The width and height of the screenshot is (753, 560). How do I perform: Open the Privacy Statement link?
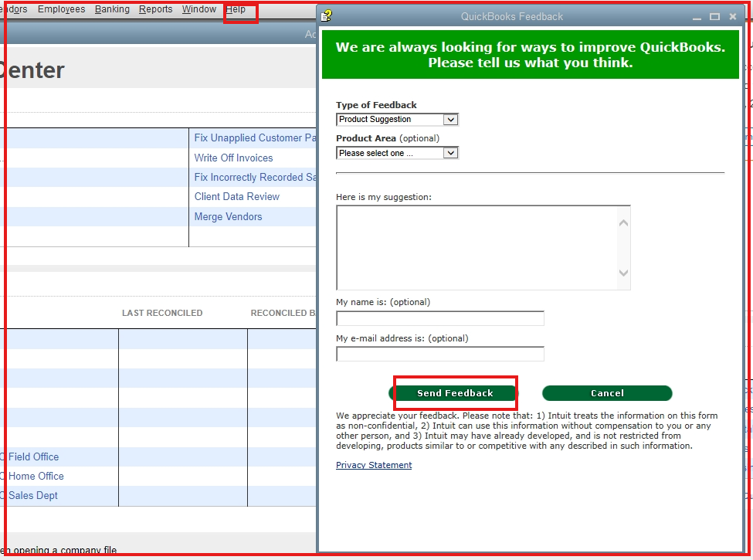pyautogui.click(x=374, y=465)
